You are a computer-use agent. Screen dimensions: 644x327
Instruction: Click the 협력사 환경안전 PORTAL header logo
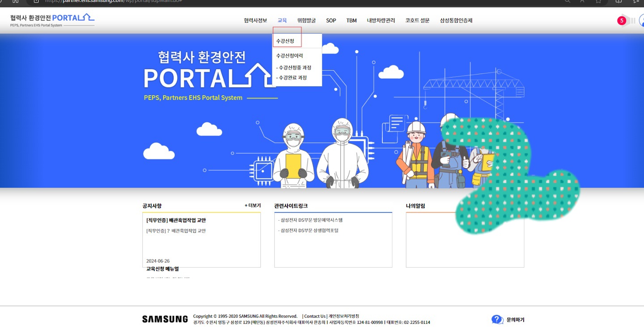pyautogui.click(x=52, y=20)
